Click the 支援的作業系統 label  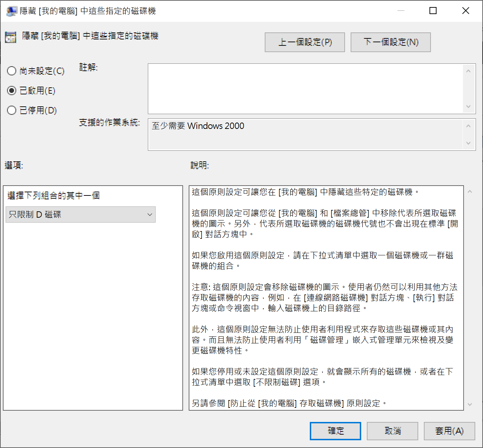[109, 123]
